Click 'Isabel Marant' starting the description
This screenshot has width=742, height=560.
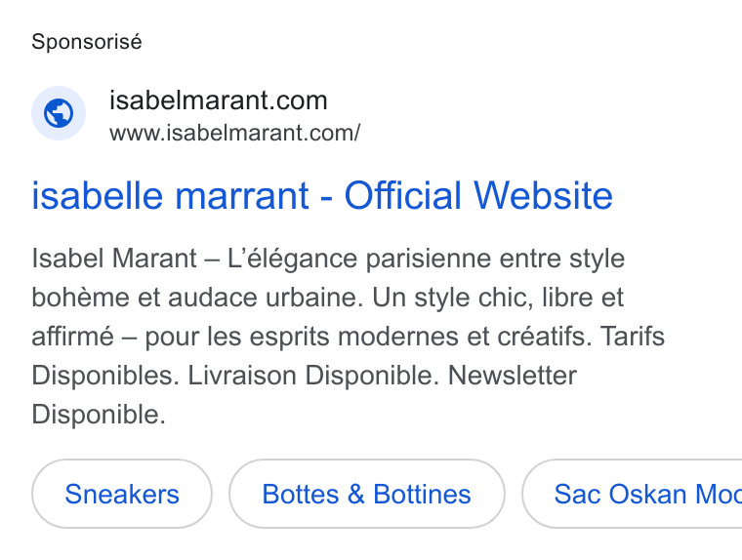coord(114,259)
